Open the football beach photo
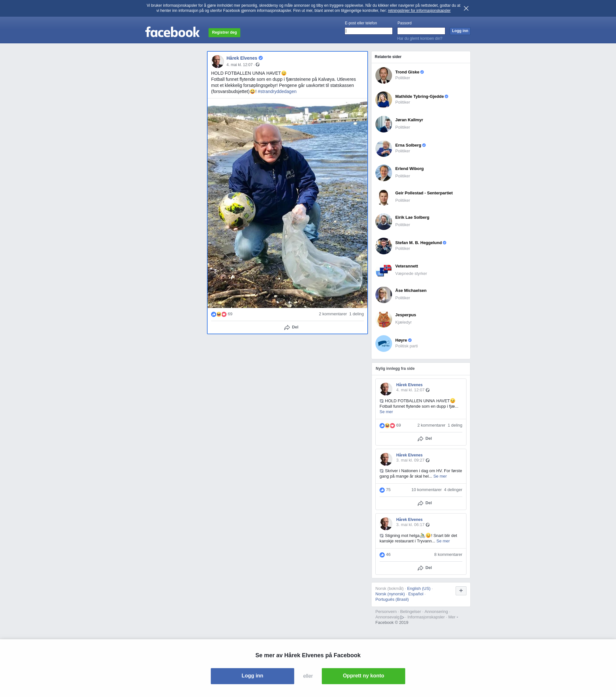The image size is (616, 697). point(287,203)
